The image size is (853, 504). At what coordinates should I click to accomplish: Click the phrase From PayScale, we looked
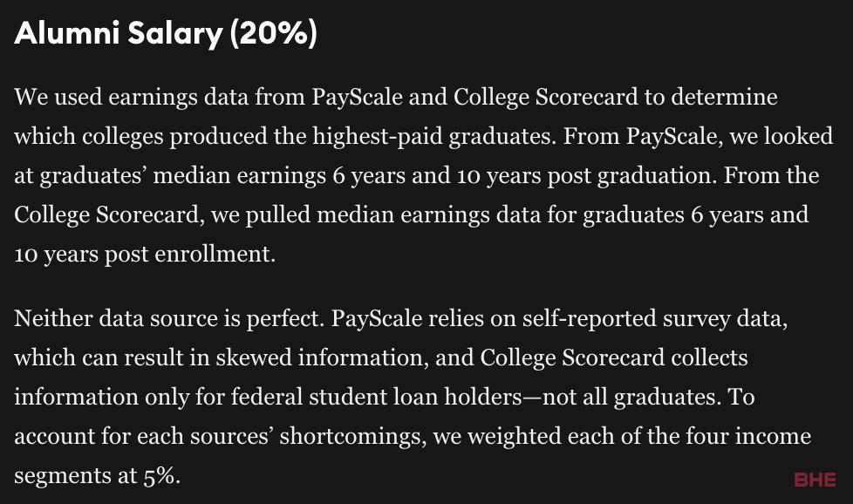698,137
